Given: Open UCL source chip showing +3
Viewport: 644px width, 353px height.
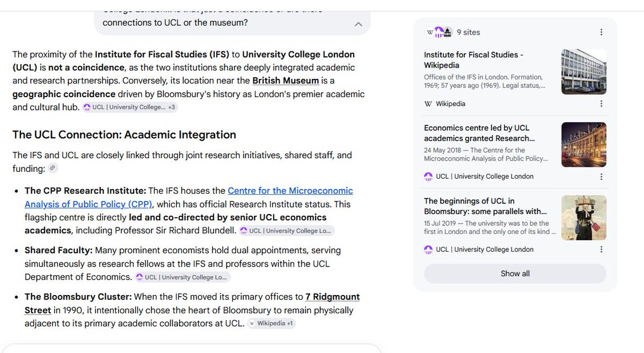Looking at the screenshot, I should click(129, 107).
